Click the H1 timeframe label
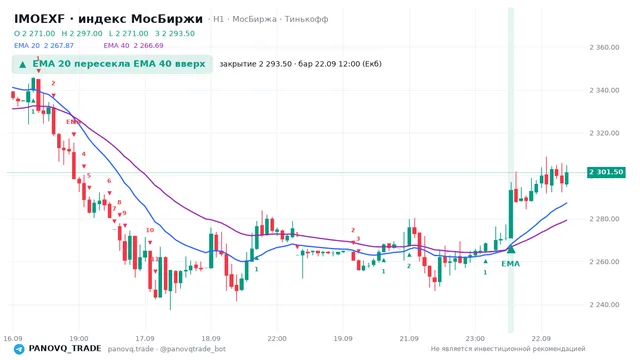This screenshot has width=640, height=360. click(219, 19)
